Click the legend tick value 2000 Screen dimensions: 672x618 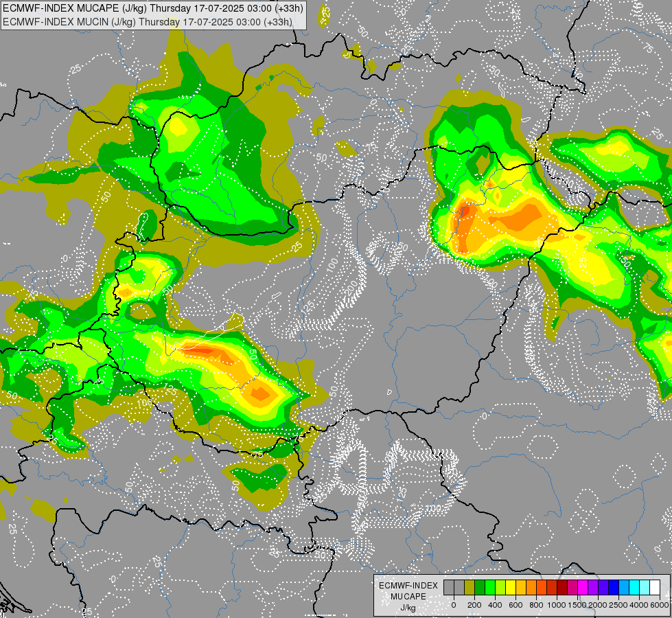(x=598, y=605)
